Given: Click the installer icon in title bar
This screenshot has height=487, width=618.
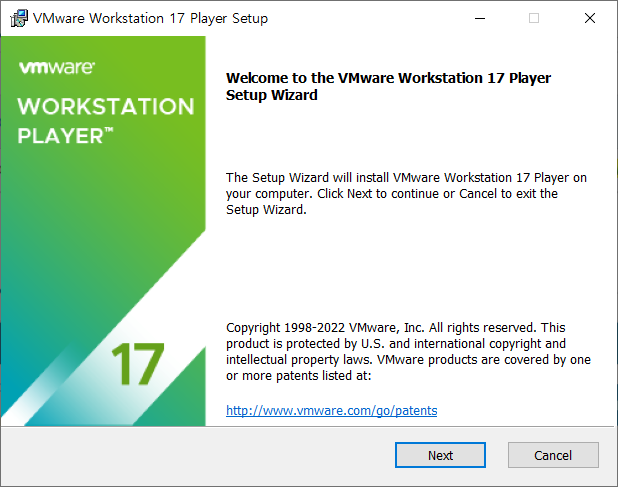Looking at the screenshot, I should pyautogui.click(x=19, y=18).
